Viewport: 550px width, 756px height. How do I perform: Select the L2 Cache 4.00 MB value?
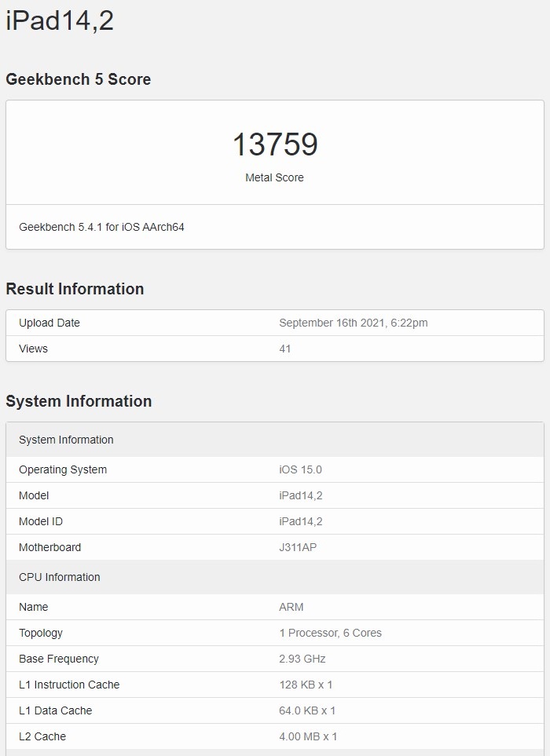click(x=308, y=736)
